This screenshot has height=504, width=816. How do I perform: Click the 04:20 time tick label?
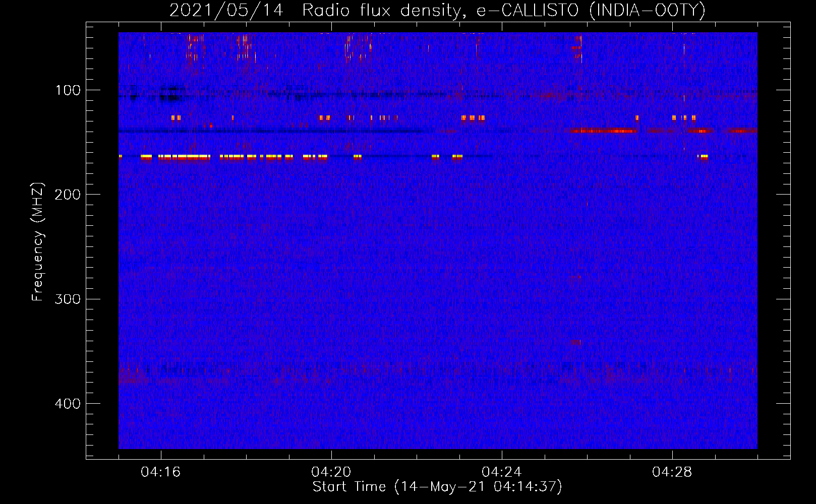[331, 472]
